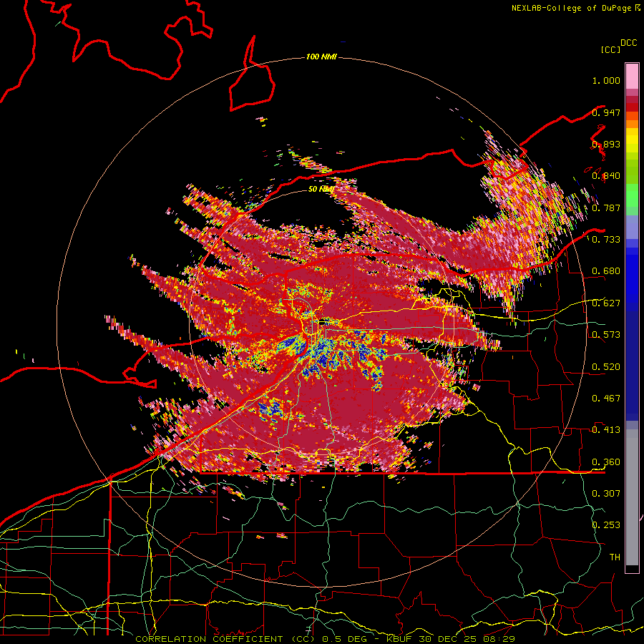
Task: Click the 30 DEC 25 date text
Action: point(449,639)
